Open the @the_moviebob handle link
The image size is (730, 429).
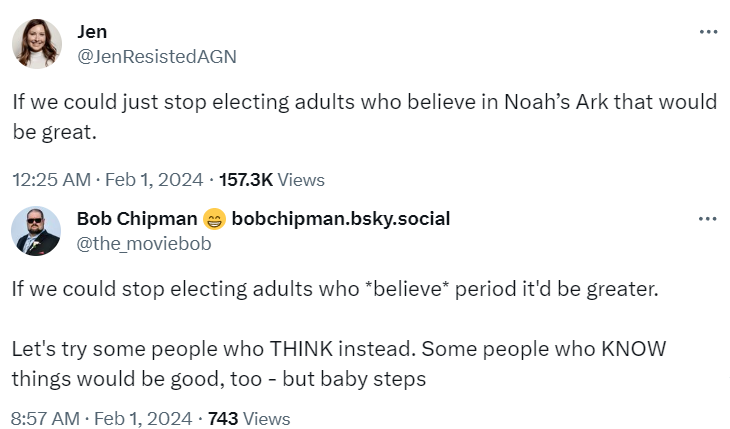coord(144,243)
